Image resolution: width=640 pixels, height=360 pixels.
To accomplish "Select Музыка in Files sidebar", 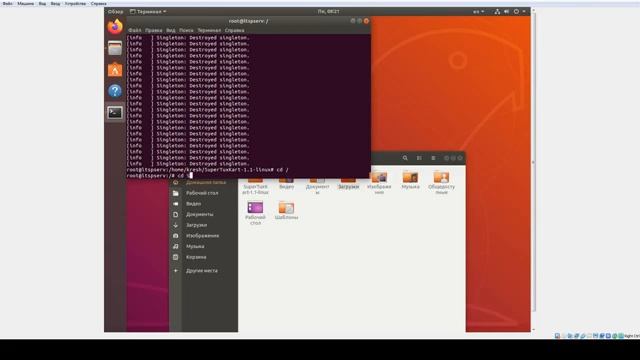I will 195,246.
